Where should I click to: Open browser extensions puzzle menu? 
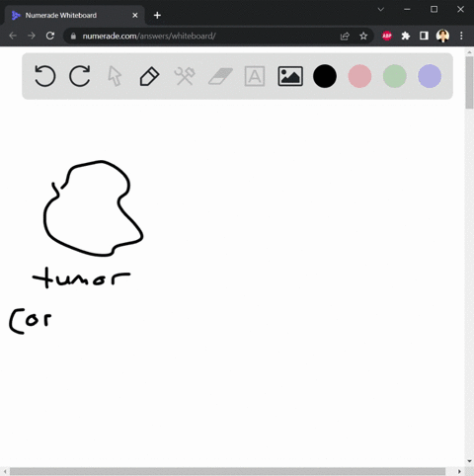point(406,36)
